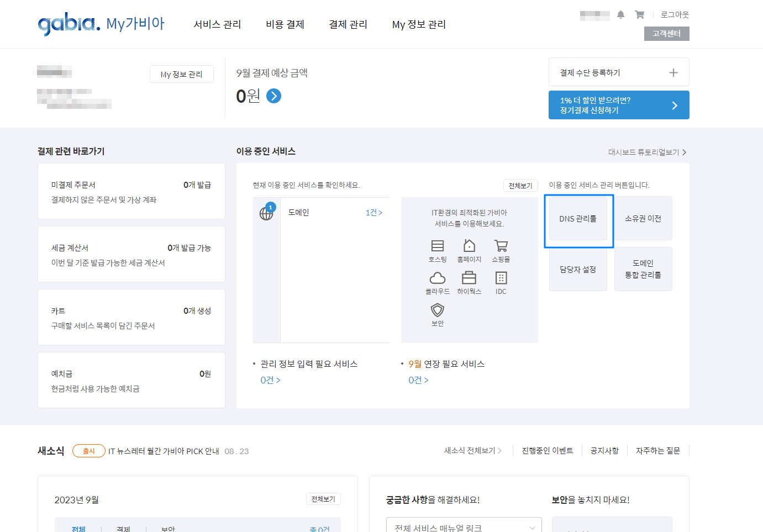The image size is (763, 532).
Task: Click the My가비아 title link
Action: 135,24
